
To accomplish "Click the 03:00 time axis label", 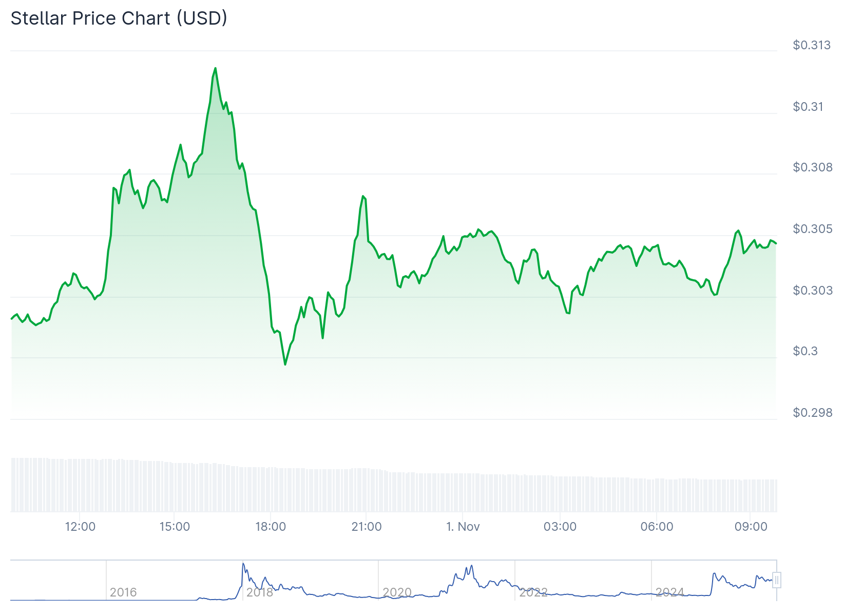I will click(560, 527).
